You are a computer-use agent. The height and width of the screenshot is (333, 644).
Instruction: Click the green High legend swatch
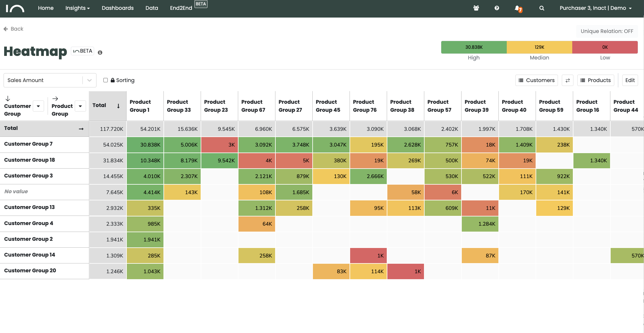[474, 47]
